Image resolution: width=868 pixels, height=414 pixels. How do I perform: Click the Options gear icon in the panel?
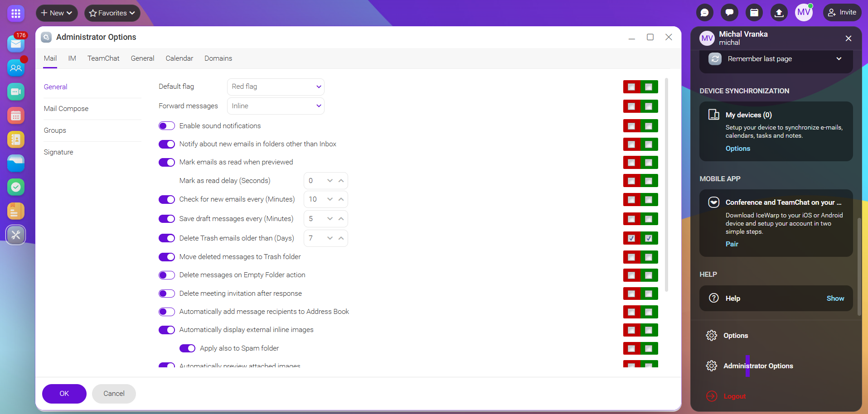[x=712, y=336]
